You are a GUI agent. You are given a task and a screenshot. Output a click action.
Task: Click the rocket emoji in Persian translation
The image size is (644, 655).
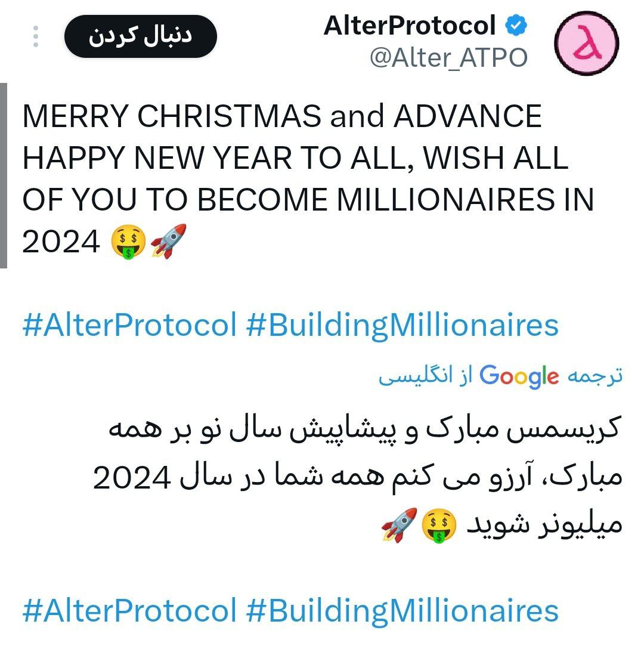pyautogui.click(x=400, y=526)
